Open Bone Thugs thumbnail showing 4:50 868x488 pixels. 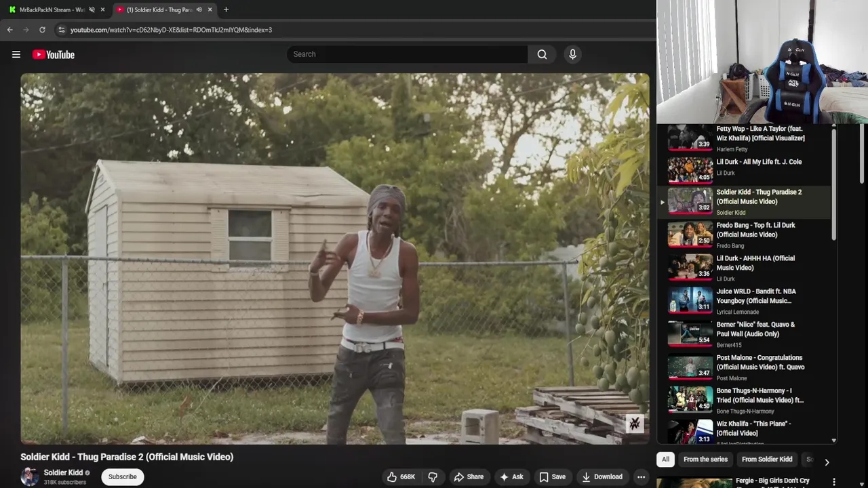click(690, 400)
